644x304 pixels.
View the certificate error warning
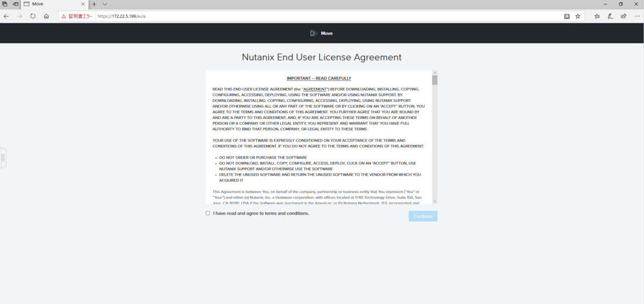77,16
